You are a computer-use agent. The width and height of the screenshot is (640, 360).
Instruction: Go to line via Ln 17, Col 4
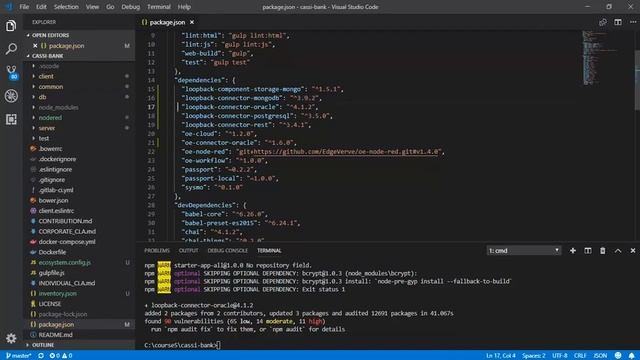click(501, 356)
